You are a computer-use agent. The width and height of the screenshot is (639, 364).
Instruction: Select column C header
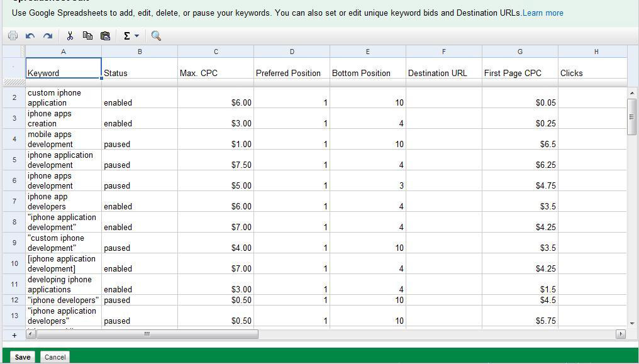coord(216,52)
